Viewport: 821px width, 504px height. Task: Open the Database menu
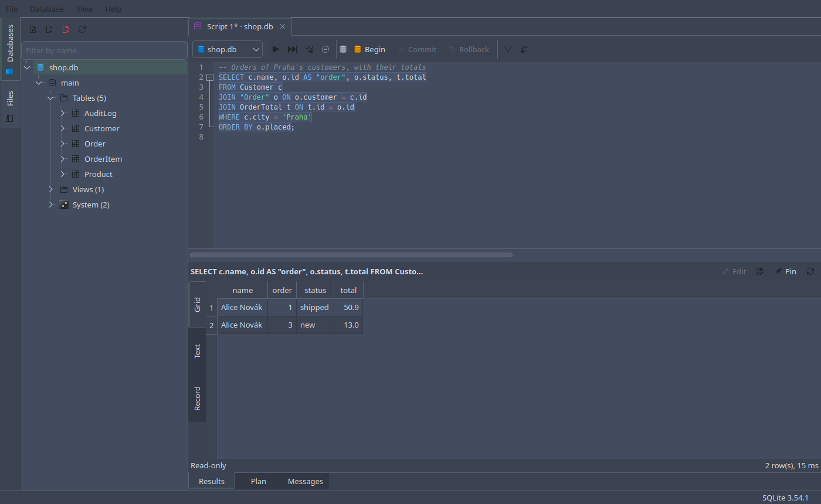[46, 9]
